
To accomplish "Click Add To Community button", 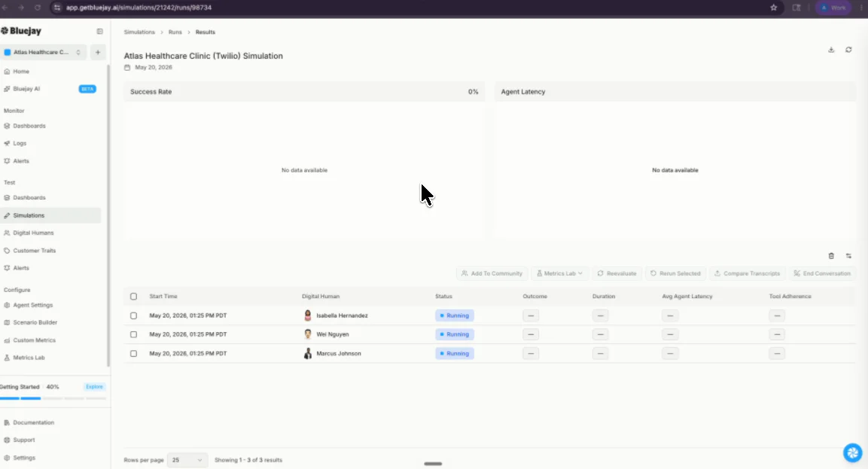I will point(492,273).
